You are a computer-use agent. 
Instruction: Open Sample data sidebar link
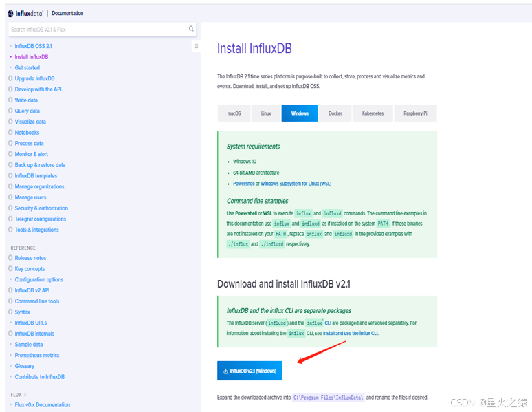tap(29, 345)
